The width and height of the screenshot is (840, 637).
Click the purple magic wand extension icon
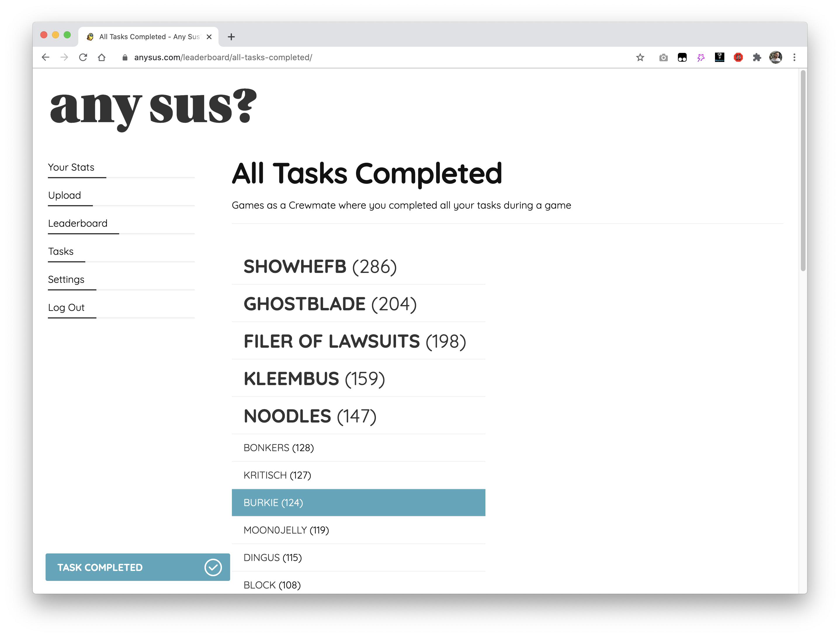click(700, 57)
